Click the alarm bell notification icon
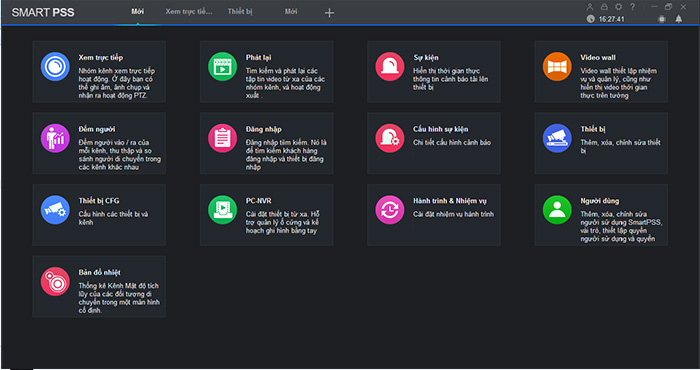Image resolution: width=700 pixels, height=370 pixels. pos(679,19)
